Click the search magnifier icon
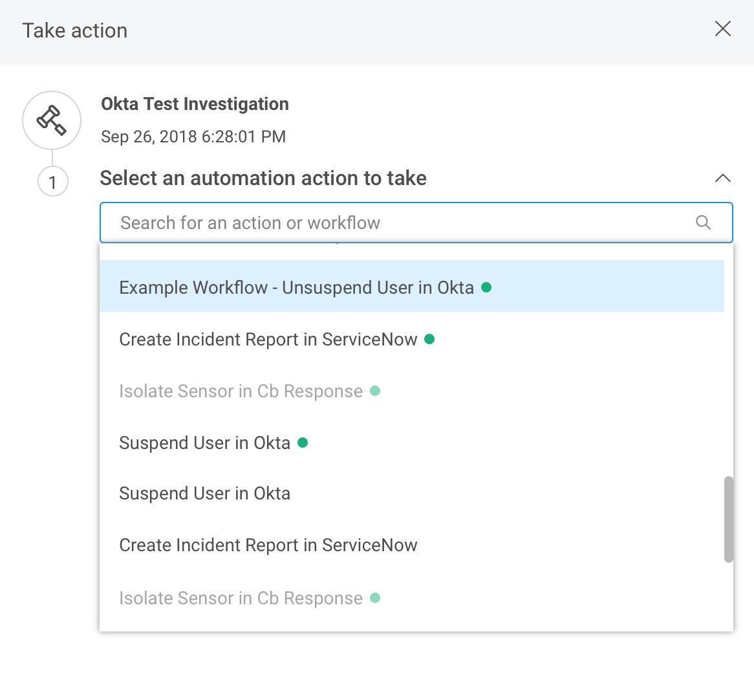 click(703, 223)
